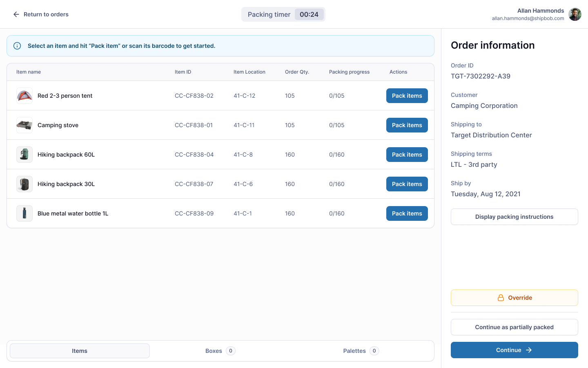The width and height of the screenshot is (588, 368).
Task: Click the 0/105 packing progress for the tent
Action: pyautogui.click(x=336, y=95)
